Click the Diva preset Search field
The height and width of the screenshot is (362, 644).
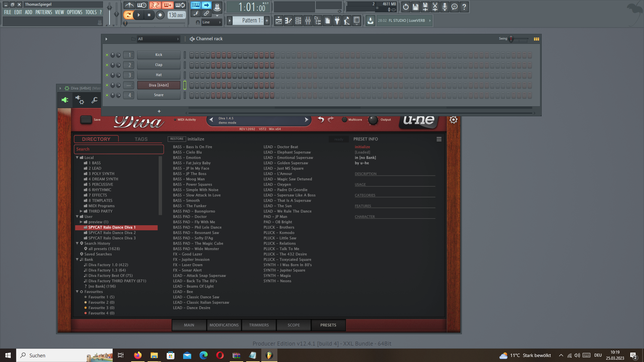pos(119,149)
